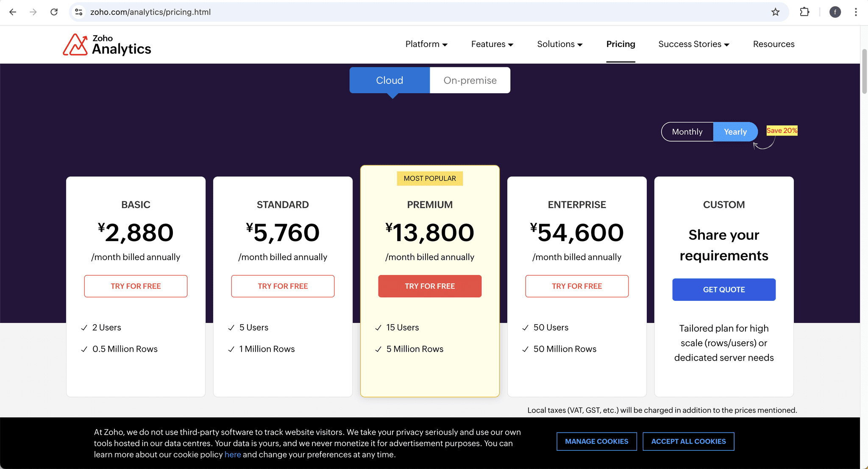Open the browser extensions icon
Screen dimensions: 868x469
[804, 12]
